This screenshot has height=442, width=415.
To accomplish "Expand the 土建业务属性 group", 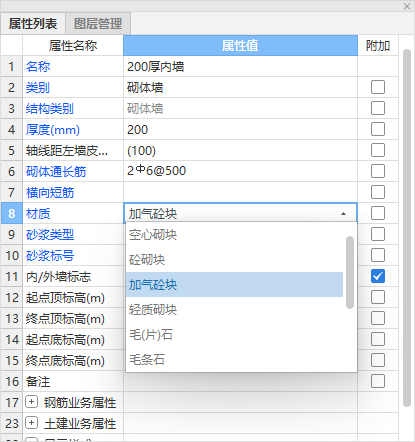I will 31,423.
